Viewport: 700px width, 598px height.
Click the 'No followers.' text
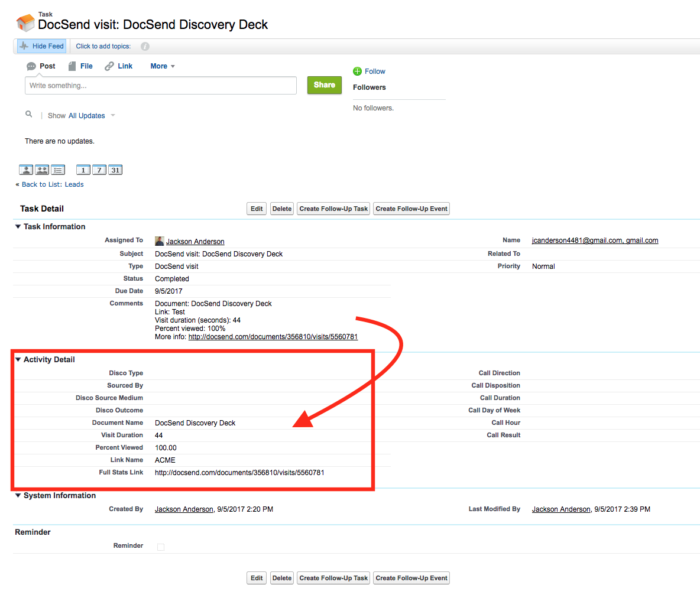click(373, 109)
